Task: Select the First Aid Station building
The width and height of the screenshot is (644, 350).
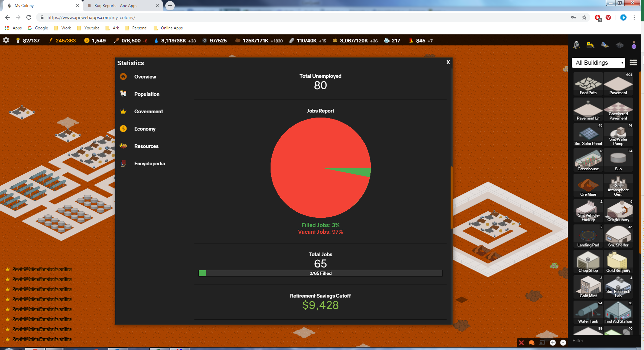Action: tap(618, 313)
